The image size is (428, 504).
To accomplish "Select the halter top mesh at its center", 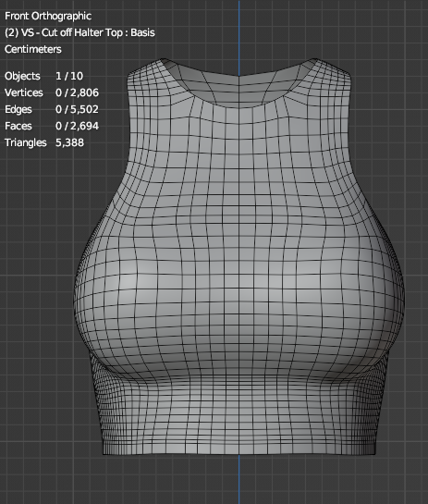I will 239,257.
